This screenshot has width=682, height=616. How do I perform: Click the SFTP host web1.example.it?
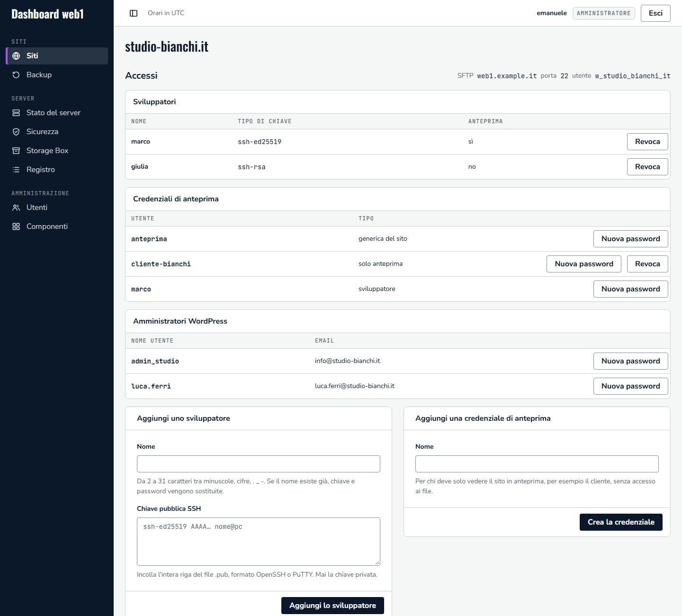coord(507,76)
